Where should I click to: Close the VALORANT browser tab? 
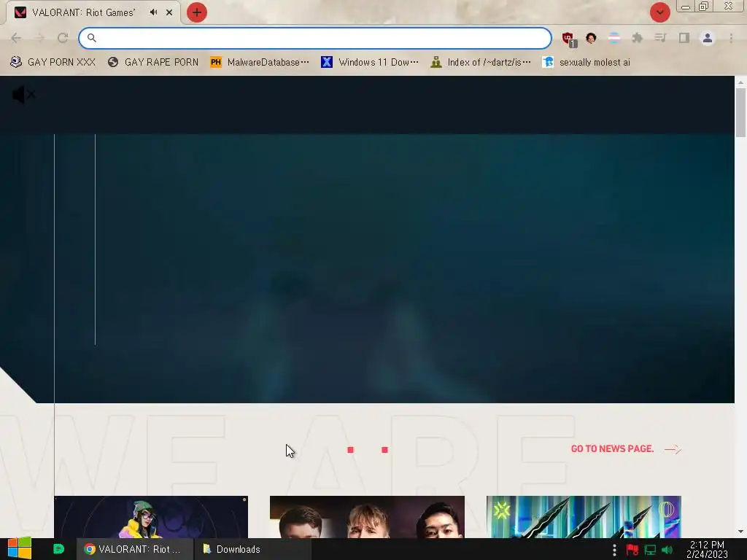click(x=169, y=12)
